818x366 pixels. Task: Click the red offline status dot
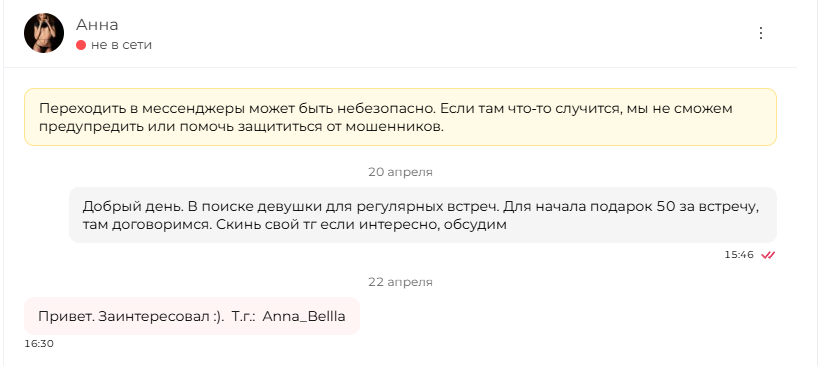[x=81, y=45]
